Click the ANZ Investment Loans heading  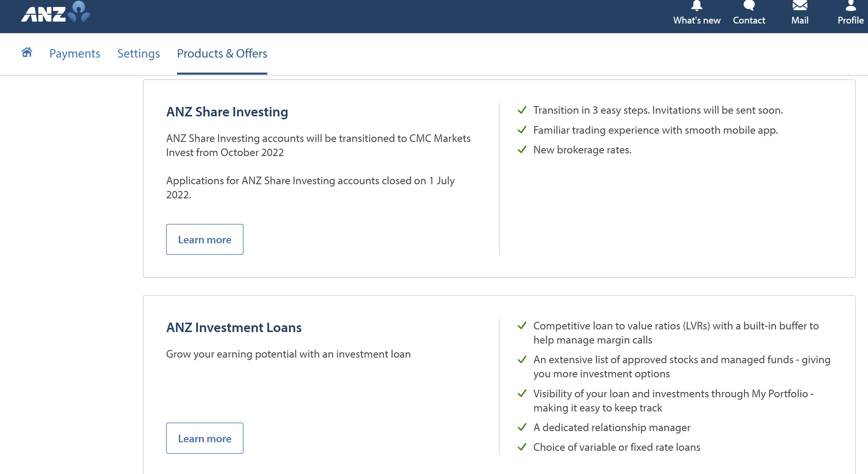coord(234,328)
